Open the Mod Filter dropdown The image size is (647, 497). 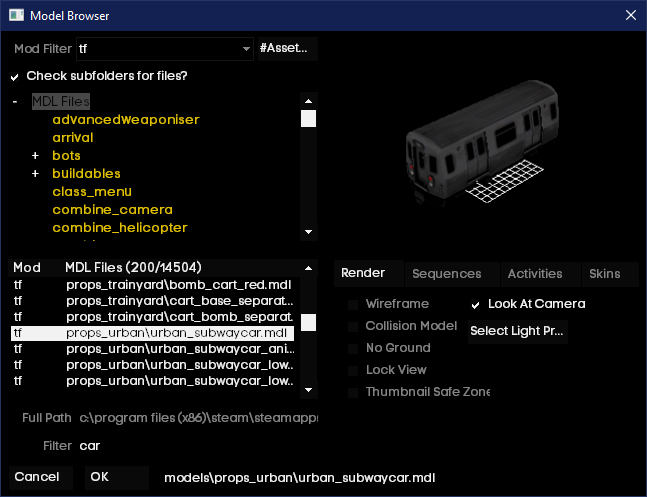246,49
